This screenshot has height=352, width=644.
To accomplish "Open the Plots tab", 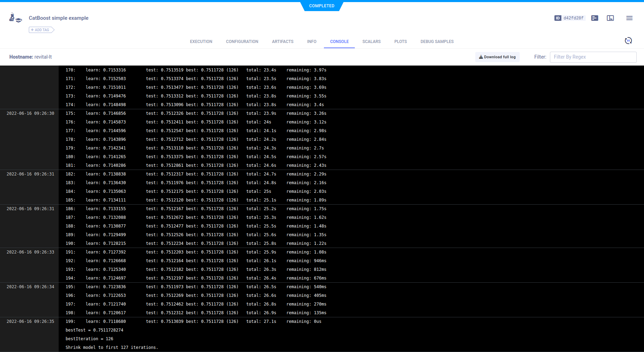I will [x=400, y=42].
